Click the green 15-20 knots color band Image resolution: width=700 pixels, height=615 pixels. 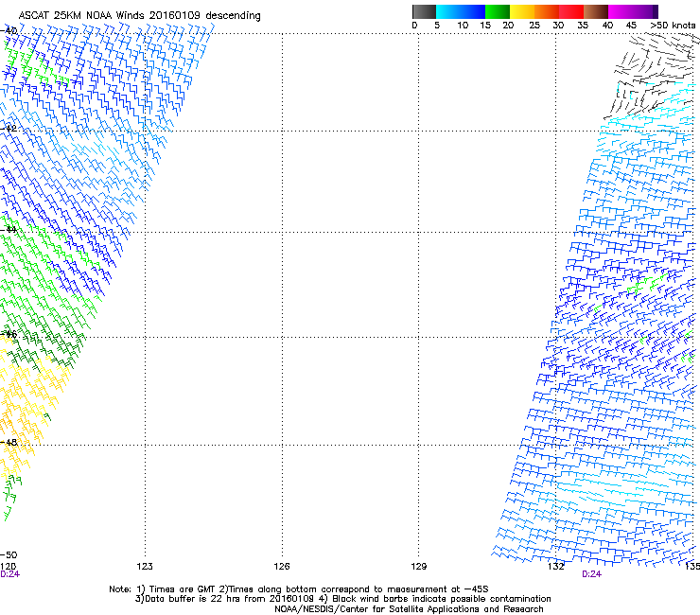[498, 11]
